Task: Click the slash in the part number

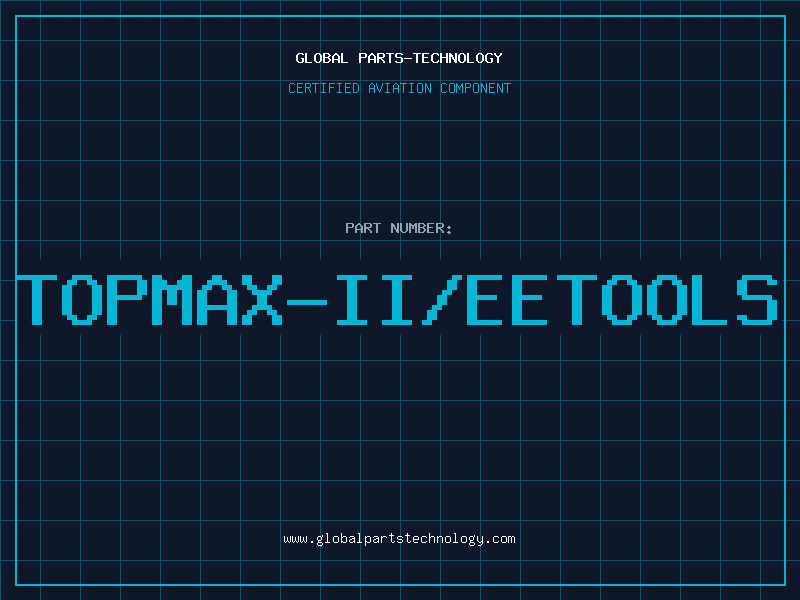Action: click(442, 300)
